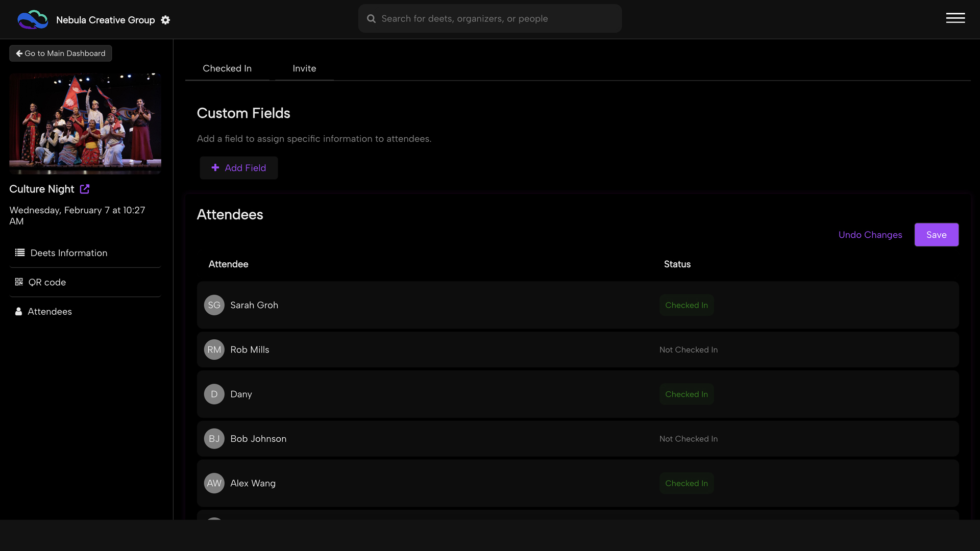This screenshot has height=551, width=980.
Task: Click the Culture Night event photo
Action: (x=85, y=123)
